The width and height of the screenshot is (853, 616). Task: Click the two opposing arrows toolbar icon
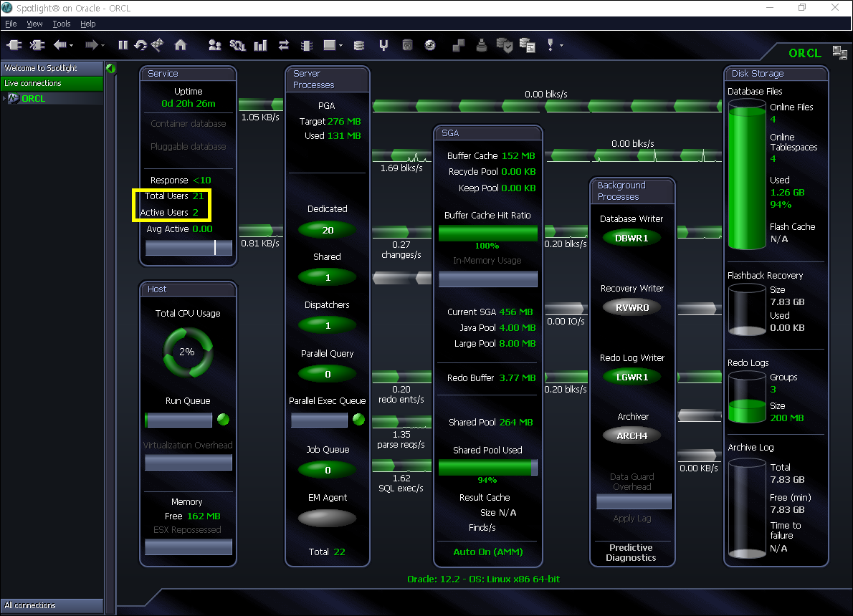click(283, 45)
